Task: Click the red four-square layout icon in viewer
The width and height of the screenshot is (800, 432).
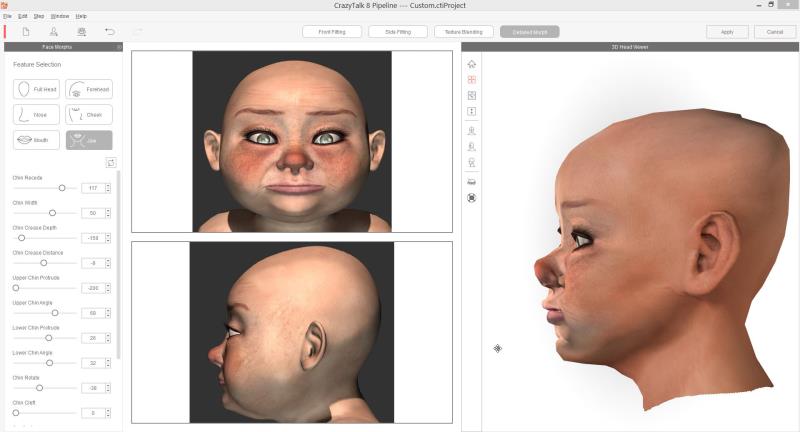Action: (472, 80)
